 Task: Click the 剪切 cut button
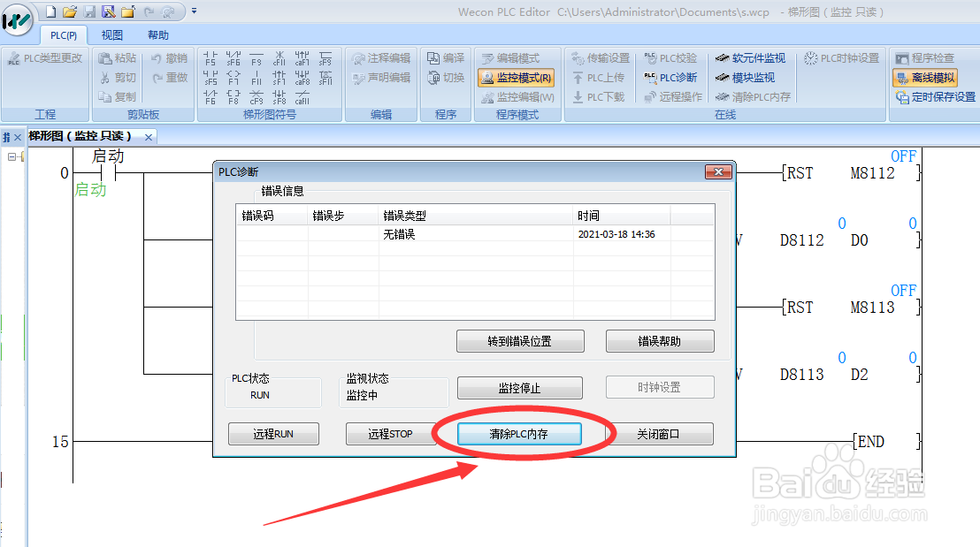(118, 78)
